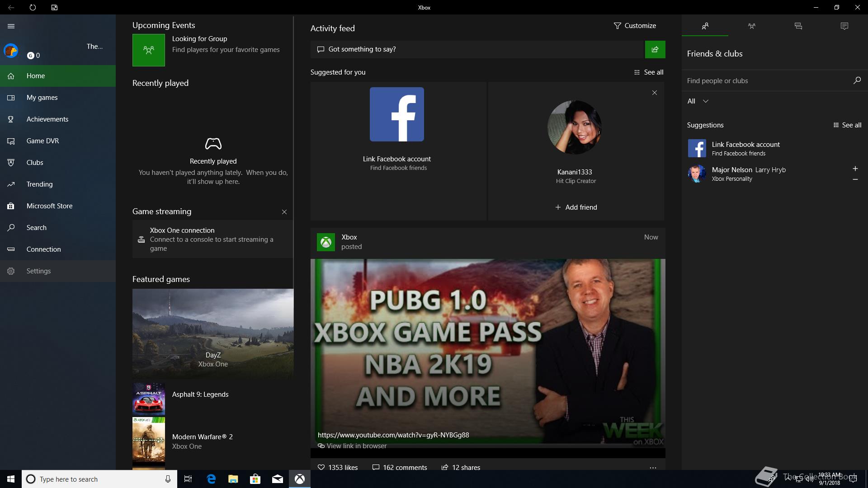Image resolution: width=868 pixels, height=488 pixels.
Task: Share the Xbox post (12 shares)
Action: pos(461,468)
